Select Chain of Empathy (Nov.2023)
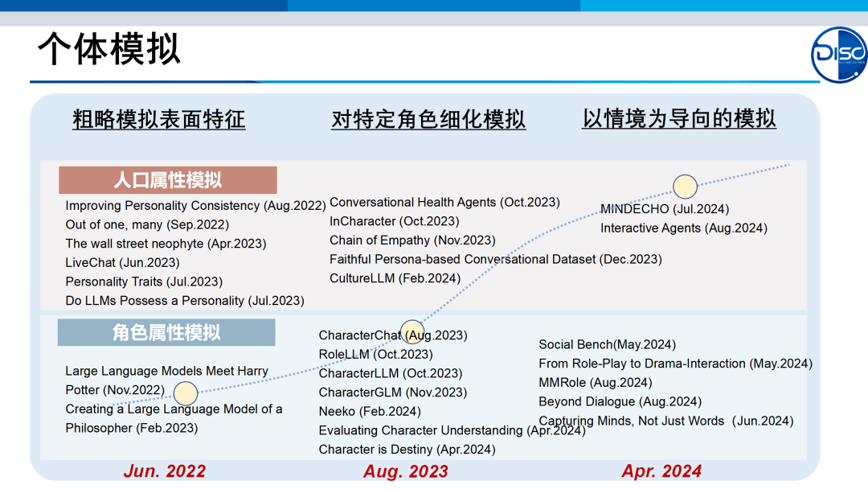Screen dimensions: 868x489 (412, 240)
